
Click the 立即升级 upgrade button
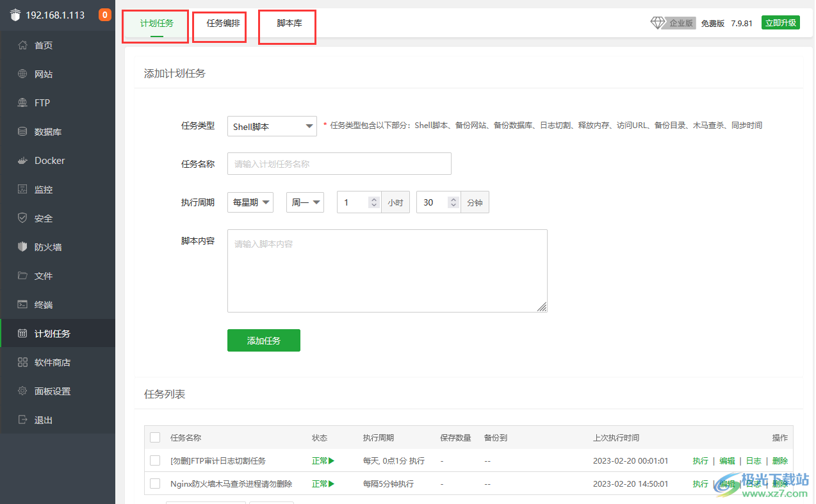click(x=781, y=22)
